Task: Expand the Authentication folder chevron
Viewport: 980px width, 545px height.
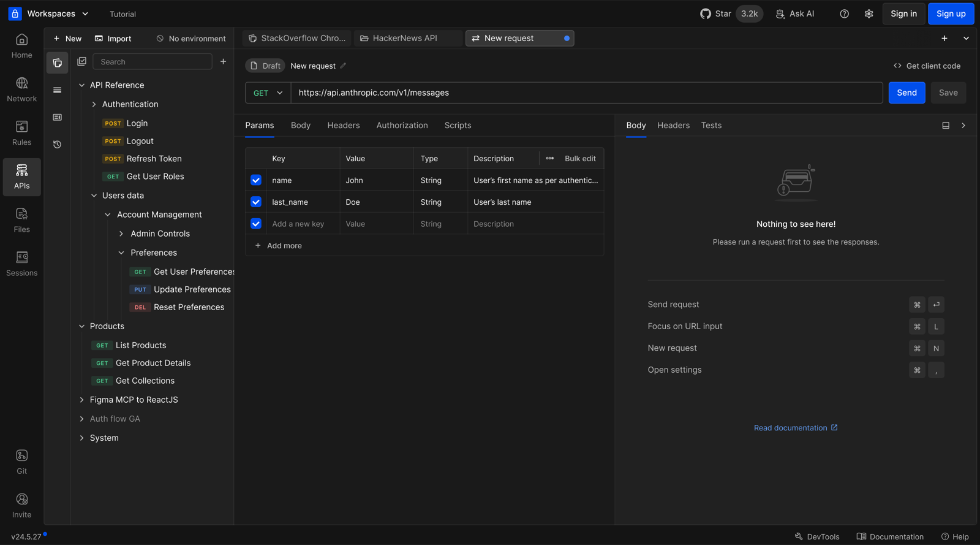Action: pyautogui.click(x=94, y=104)
